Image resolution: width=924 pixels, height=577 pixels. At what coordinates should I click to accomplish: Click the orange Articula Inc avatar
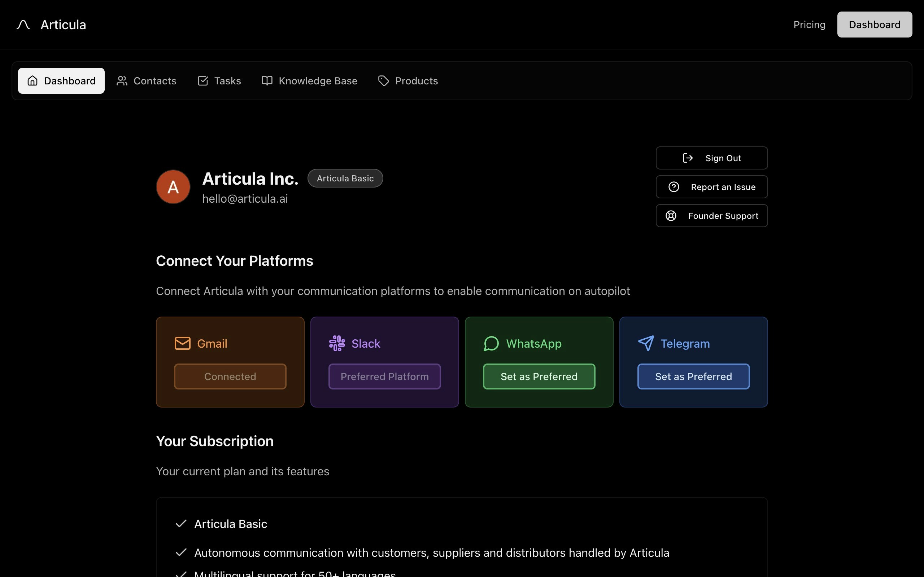(x=173, y=186)
